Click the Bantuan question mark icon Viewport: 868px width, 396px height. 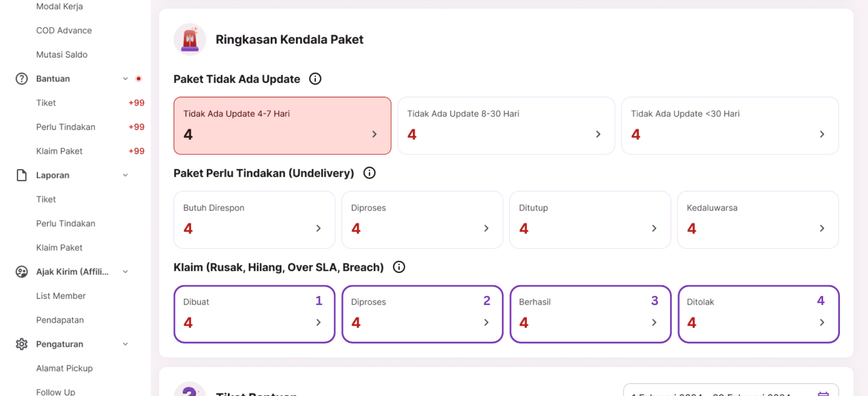22,79
